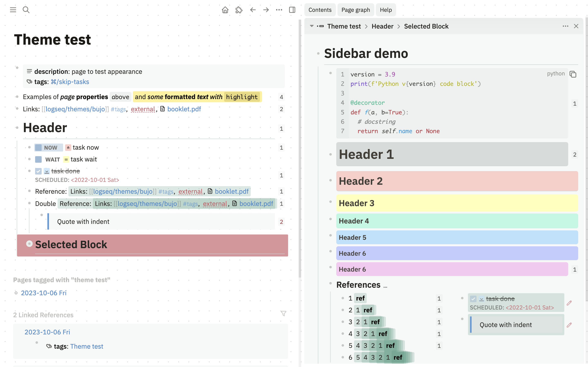Open the plugins puzzle icon
Viewport: 588px width, 367px height.
[239, 10]
